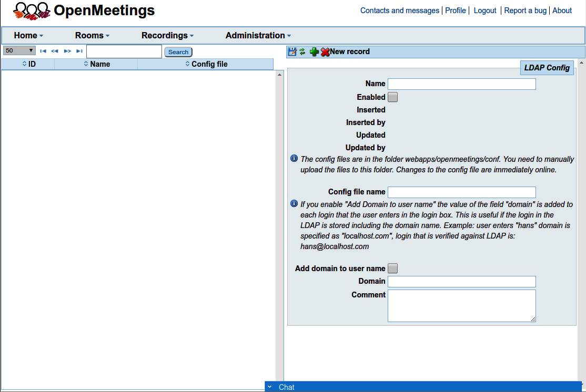Click the red X Delete record icon

325,52
